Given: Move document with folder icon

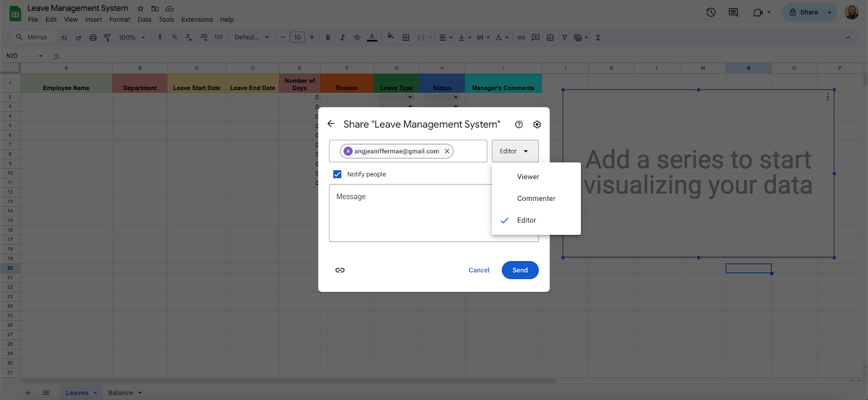Looking at the screenshot, I should click(x=155, y=9).
